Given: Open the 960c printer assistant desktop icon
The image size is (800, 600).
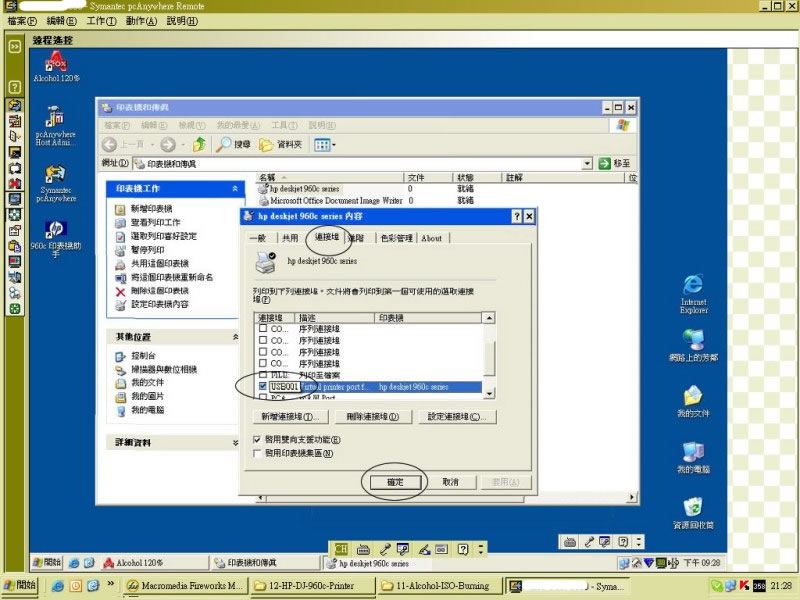Looking at the screenshot, I should pos(56,230).
